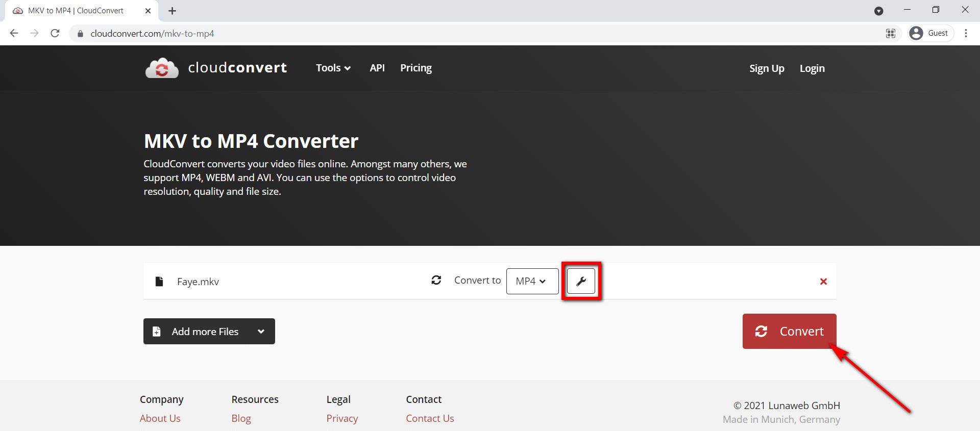Screen dimensions: 980x431
Task: Click the cloudconvert wordmark
Action: (237, 68)
